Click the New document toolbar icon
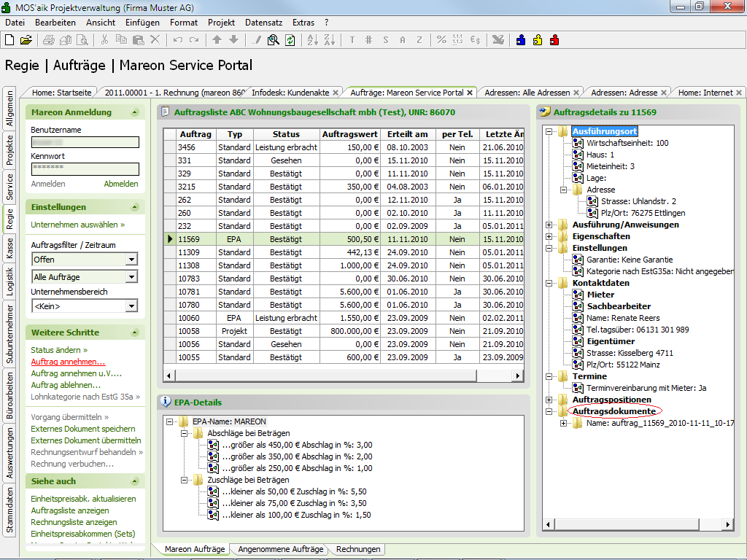This screenshot has height=560, width=747. click(9, 40)
